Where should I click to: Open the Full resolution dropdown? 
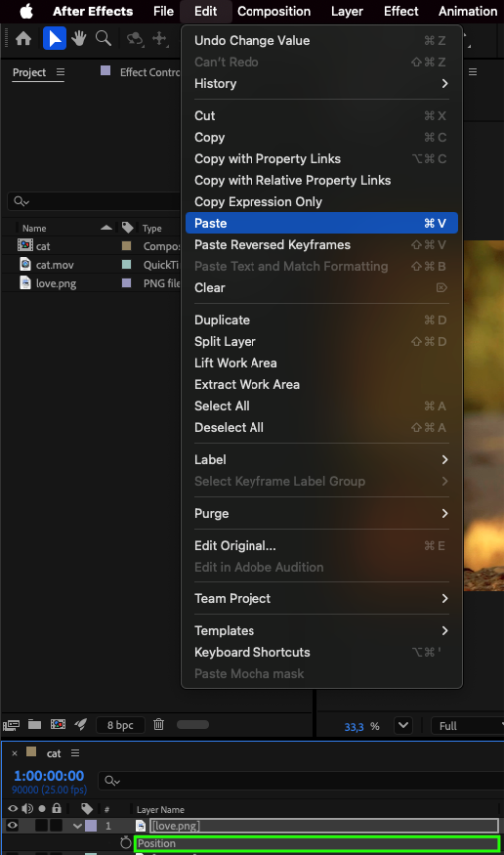pos(469,726)
